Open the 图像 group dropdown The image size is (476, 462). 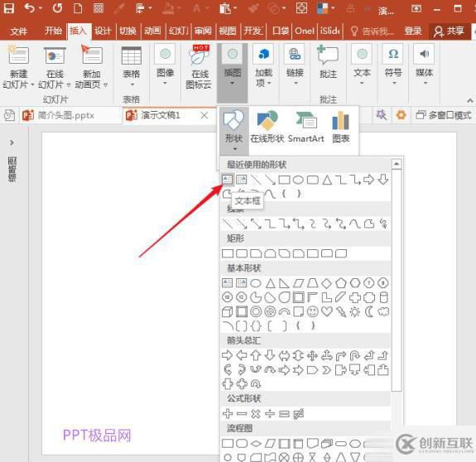pyautogui.click(x=165, y=65)
